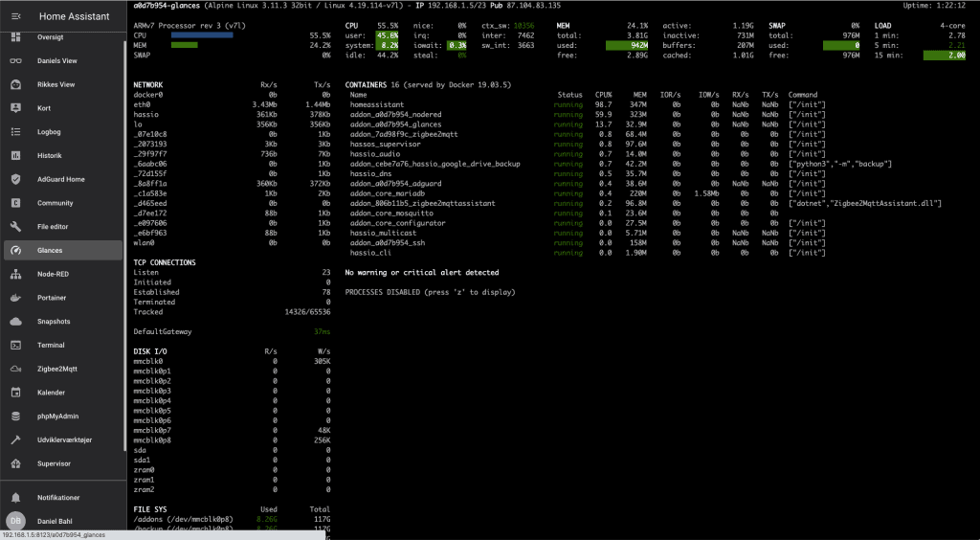Click the mmcblk0p8 disk I/O row

[232, 440]
